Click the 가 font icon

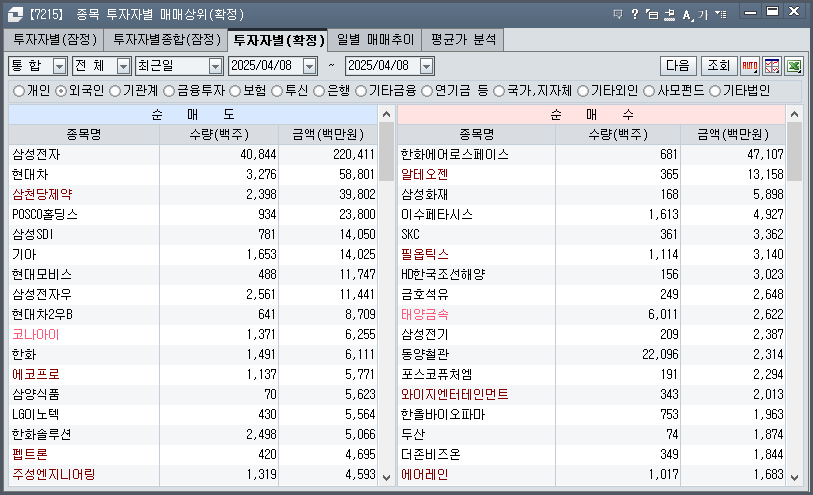coord(703,15)
